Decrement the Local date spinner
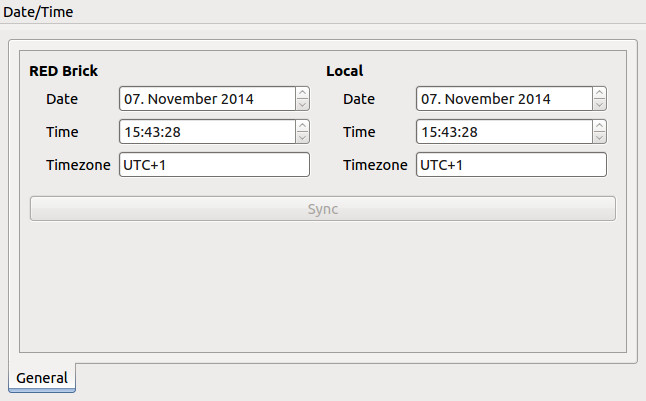Viewport: 646px width, 401px height. [x=599, y=104]
